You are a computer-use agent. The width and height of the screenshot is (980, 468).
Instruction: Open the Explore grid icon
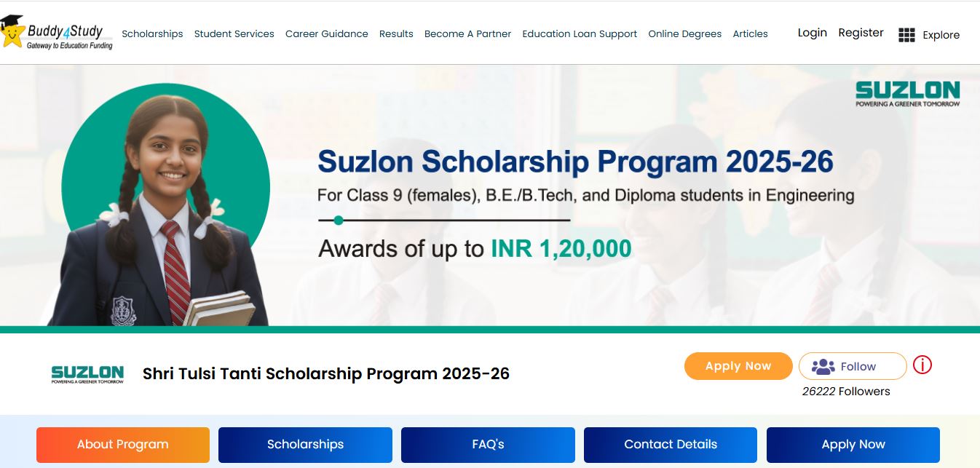[x=906, y=35]
